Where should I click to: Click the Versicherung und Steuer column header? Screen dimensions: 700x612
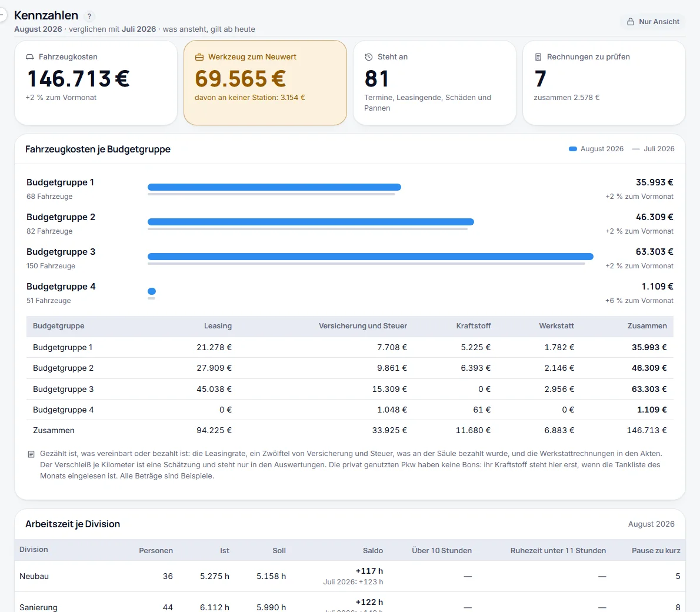coord(363,325)
